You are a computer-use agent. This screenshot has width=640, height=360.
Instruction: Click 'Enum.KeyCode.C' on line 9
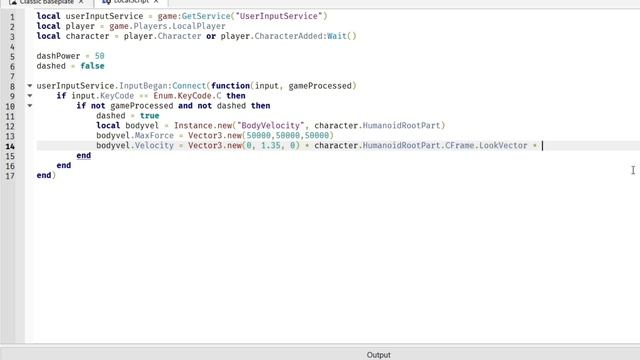(187, 96)
